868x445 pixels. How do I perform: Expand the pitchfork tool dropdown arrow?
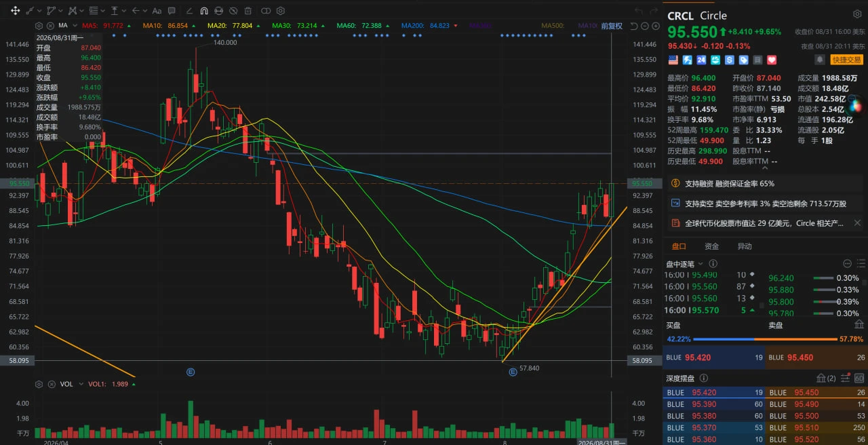tap(81, 11)
